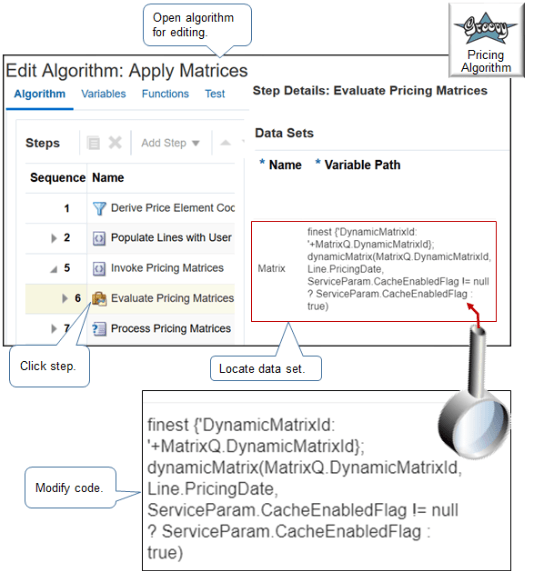Click sequence number 1 cell
Image resolution: width=554 pixels, height=572 pixels.
click(x=67, y=208)
